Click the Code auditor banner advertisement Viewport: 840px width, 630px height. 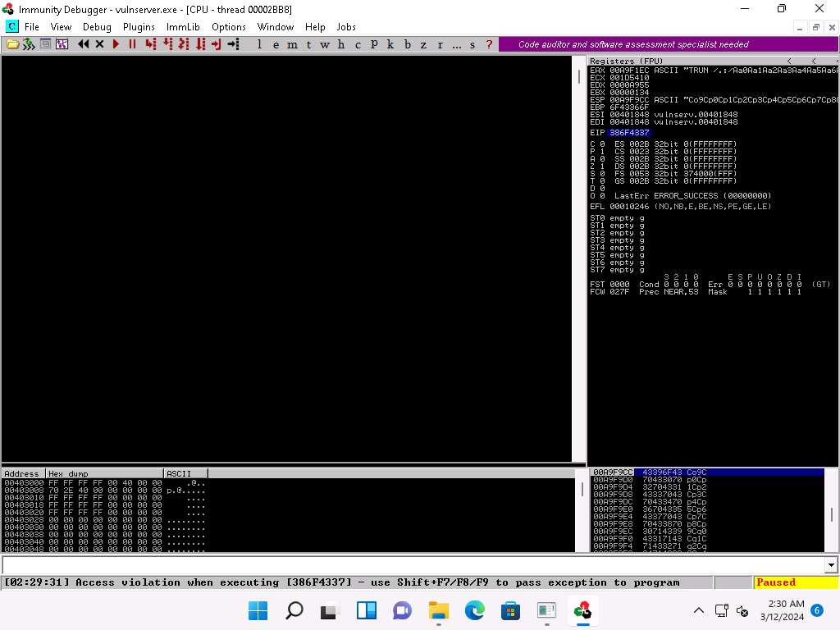pyautogui.click(x=632, y=44)
